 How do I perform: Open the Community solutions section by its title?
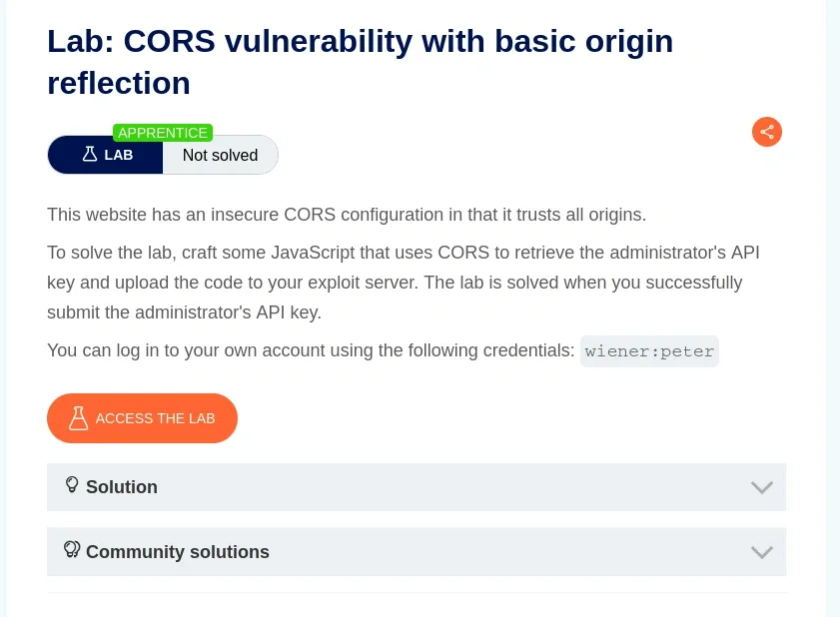click(178, 552)
